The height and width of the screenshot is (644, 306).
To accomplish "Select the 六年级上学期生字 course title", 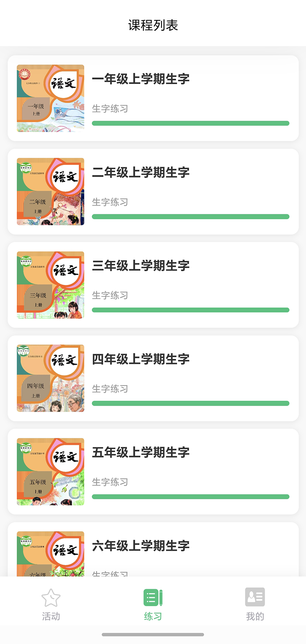I will [141, 546].
